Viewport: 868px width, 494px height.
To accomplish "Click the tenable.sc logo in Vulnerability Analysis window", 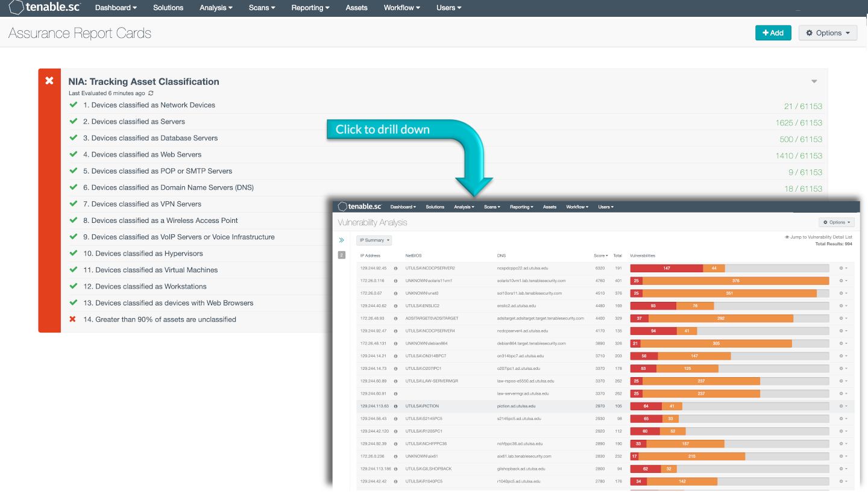I will [360, 207].
